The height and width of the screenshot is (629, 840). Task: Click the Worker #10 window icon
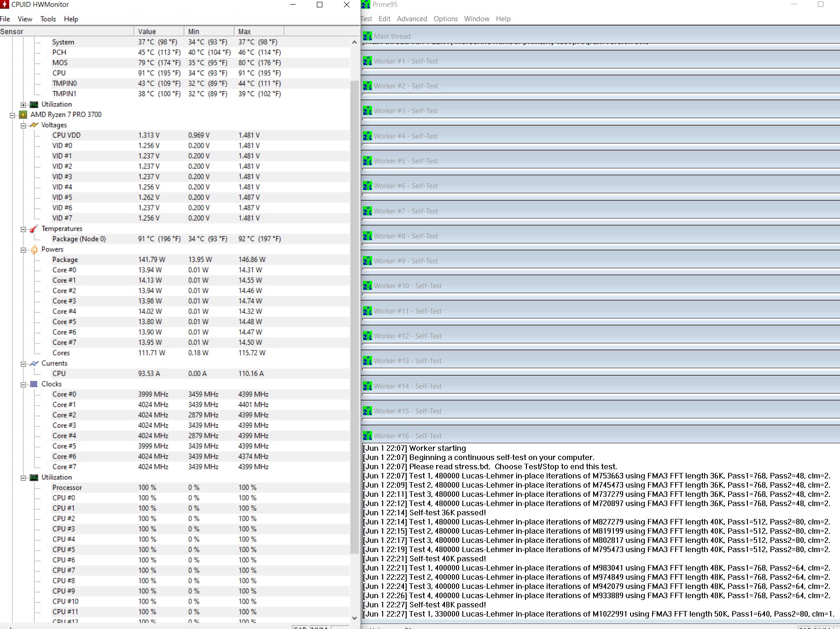[x=367, y=286]
